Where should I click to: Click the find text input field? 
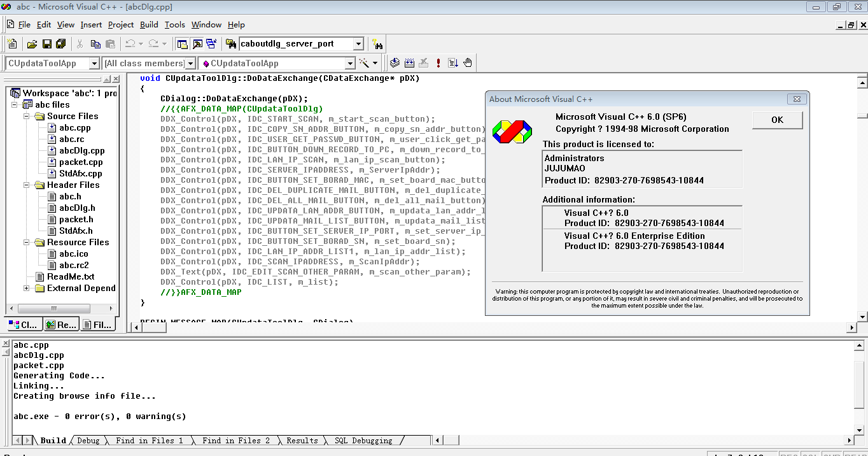tap(296, 44)
